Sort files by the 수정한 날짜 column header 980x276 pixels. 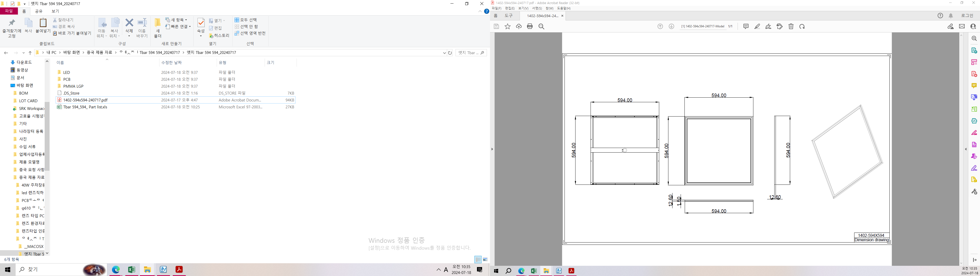[171, 63]
